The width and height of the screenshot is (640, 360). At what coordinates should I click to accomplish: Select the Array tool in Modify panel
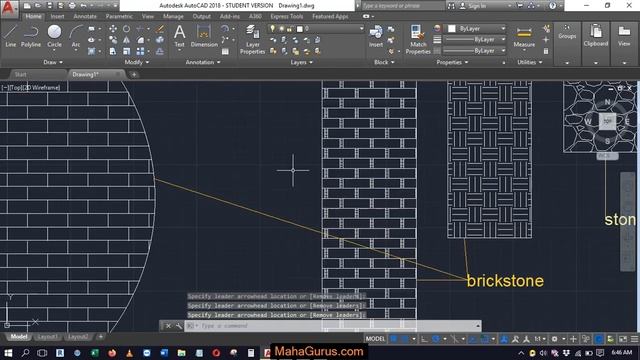pos(140,51)
